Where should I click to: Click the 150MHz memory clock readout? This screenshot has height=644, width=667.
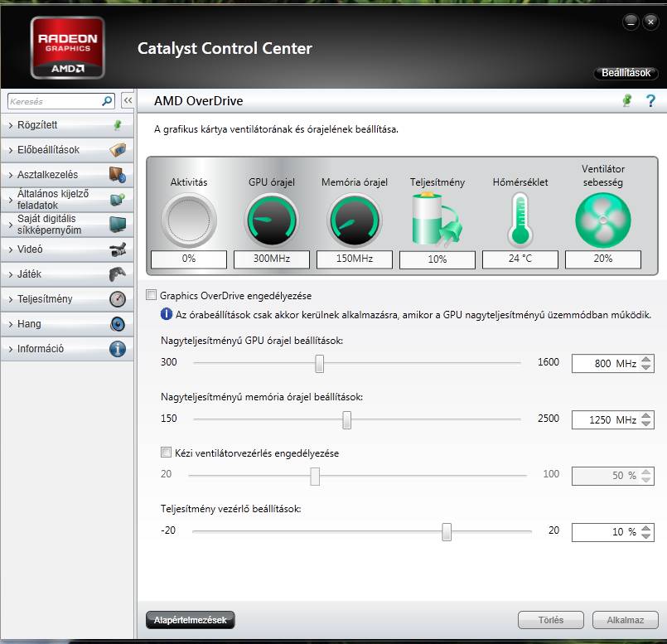pyautogui.click(x=355, y=259)
